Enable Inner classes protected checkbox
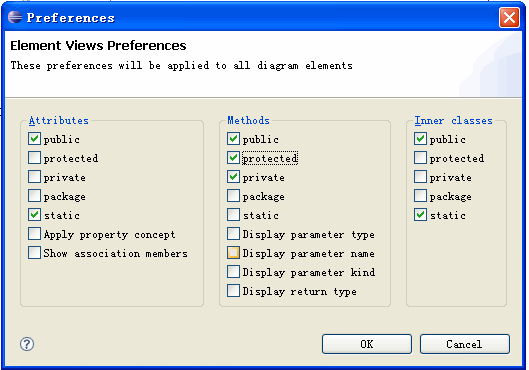Screen dimensions: 529x370 pos(420,158)
